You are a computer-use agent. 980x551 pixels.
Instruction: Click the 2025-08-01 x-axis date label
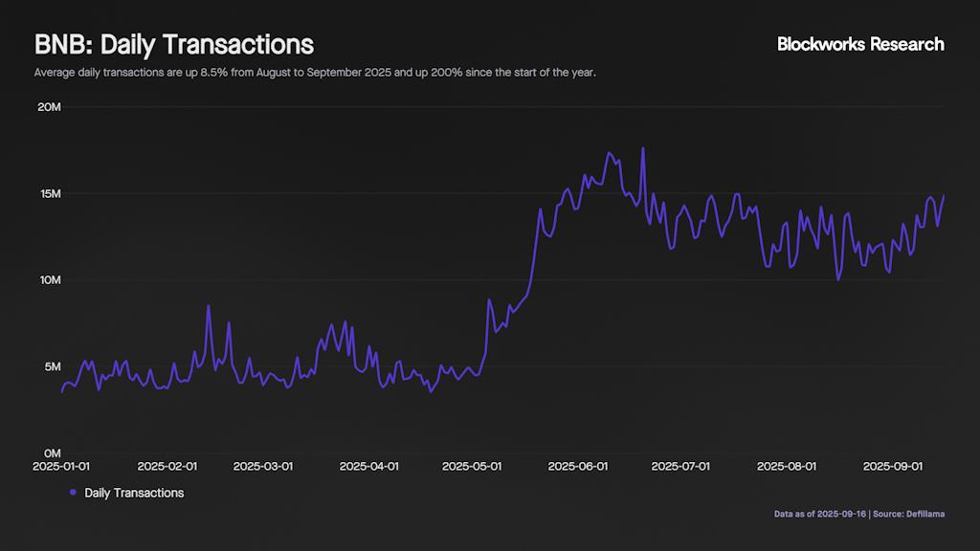coord(787,467)
